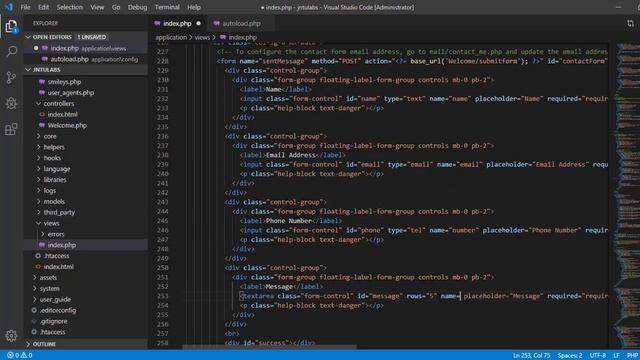Open the Source Control view
This screenshot has width=640, height=360.
pyautogui.click(x=11, y=78)
